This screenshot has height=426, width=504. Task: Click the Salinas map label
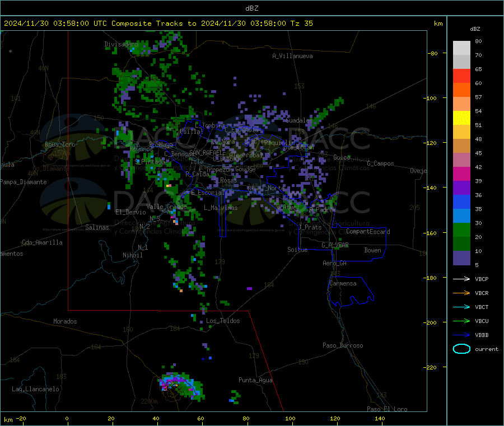(97, 227)
